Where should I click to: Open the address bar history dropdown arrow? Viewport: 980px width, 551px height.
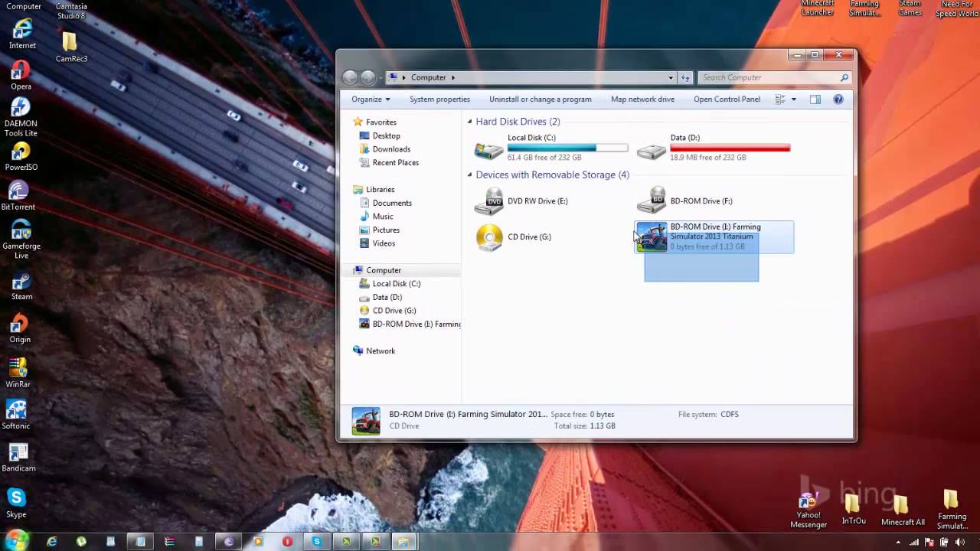coord(671,77)
